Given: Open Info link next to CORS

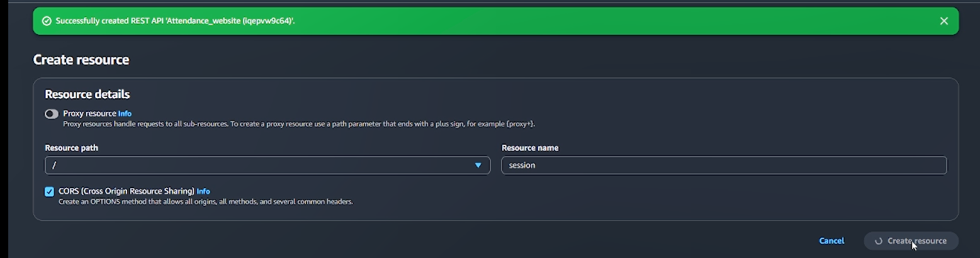Looking at the screenshot, I should coord(203,191).
